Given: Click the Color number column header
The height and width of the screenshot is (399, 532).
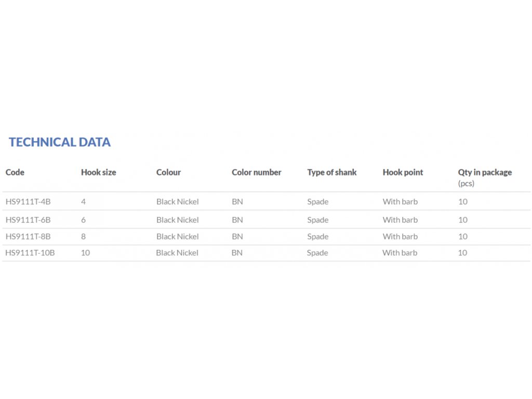Looking at the screenshot, I should pos(256,172).
